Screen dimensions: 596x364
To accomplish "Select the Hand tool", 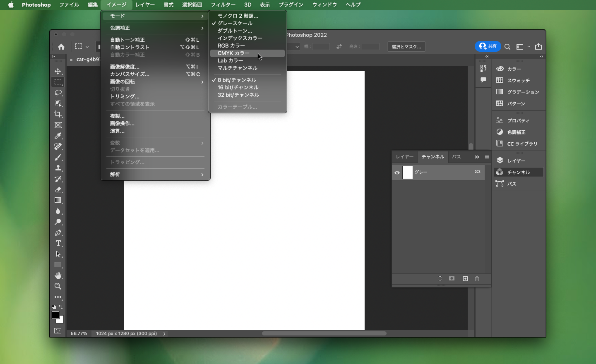I will tap(58, 276).
